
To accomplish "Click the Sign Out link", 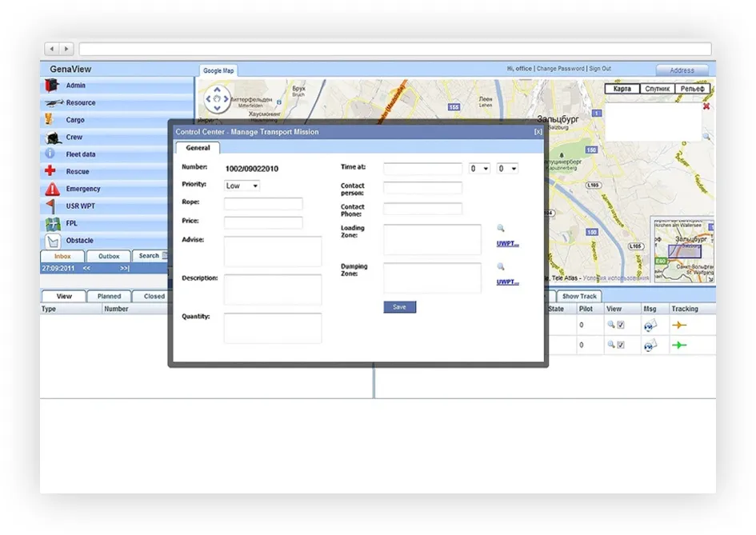I will [600, 69].
